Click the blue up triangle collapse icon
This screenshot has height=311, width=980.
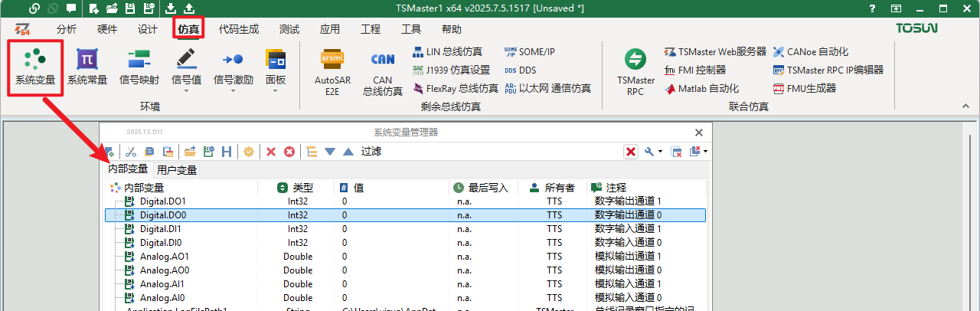coord(348,152)
